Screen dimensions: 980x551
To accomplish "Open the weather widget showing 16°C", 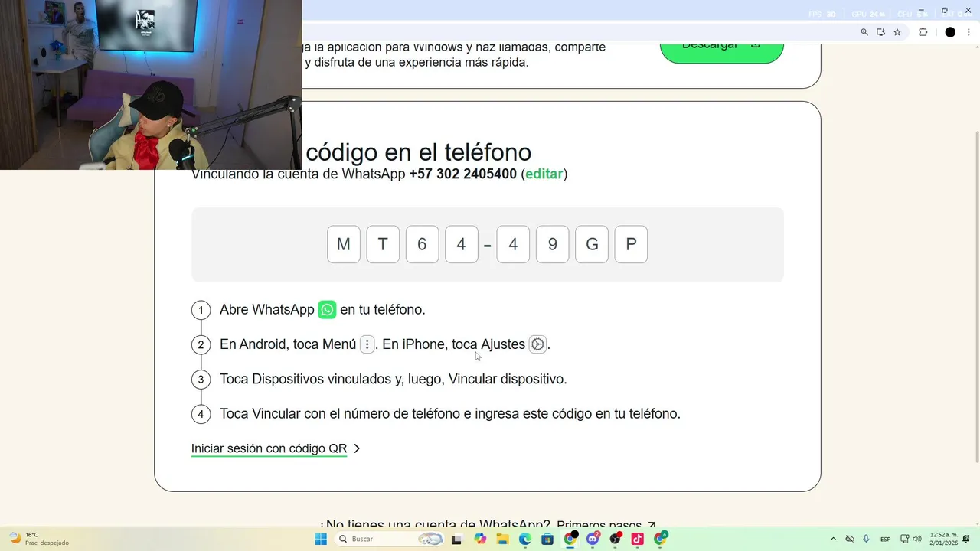I will coord(38,539).
